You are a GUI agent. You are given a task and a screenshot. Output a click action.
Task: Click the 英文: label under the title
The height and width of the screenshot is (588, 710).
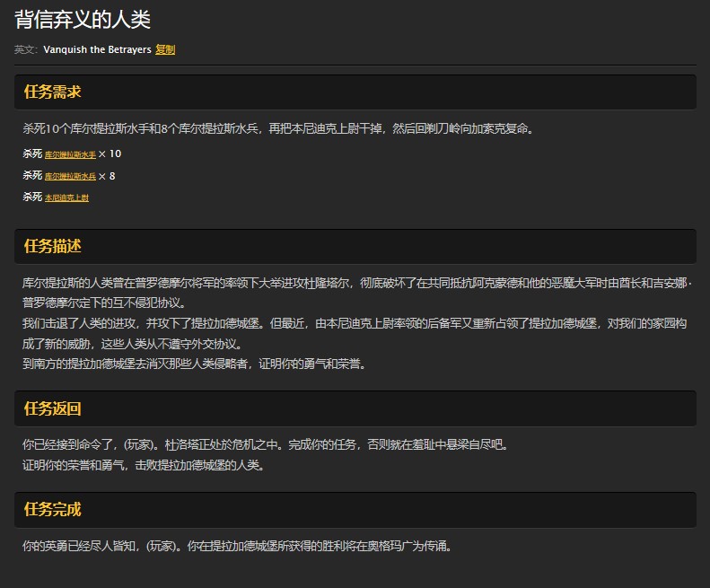pyautogui.click(x=26, y=49)
